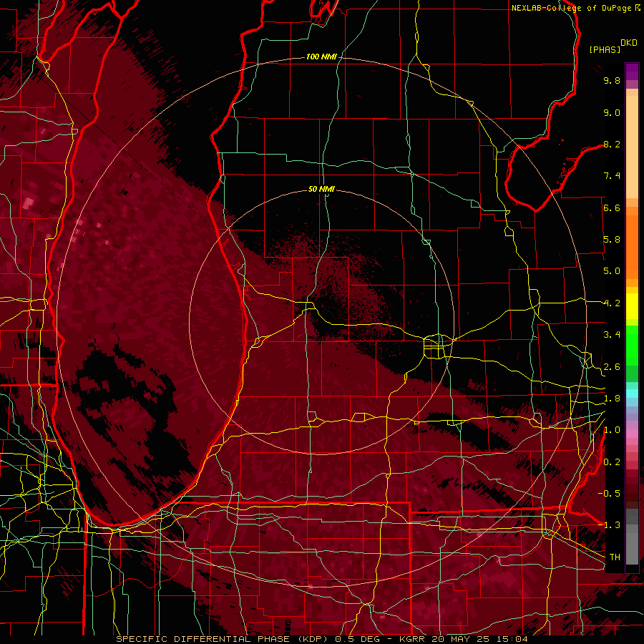
Task: Click the 50 NMI range ring label
Action: click(x=321, y=189)
